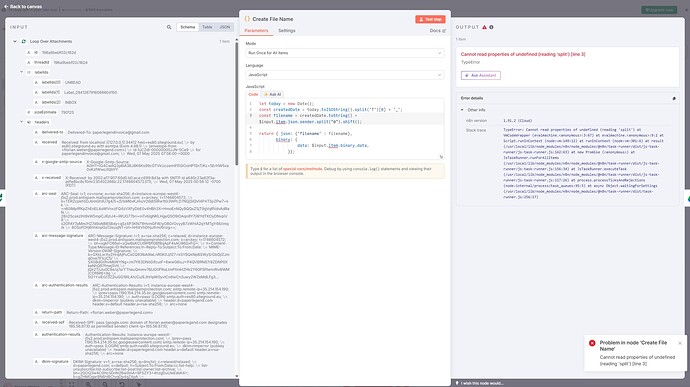Viewport: 690px width, 387px height.
Task: Open the Parameters tab
Action: click(x=256, y=31)
